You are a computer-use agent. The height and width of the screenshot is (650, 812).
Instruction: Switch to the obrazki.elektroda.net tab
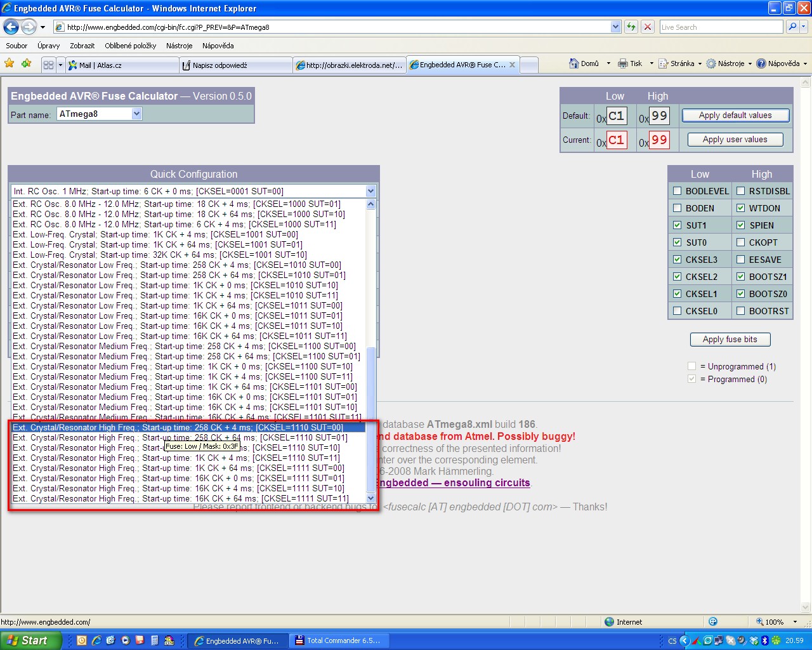coord(350,65)
